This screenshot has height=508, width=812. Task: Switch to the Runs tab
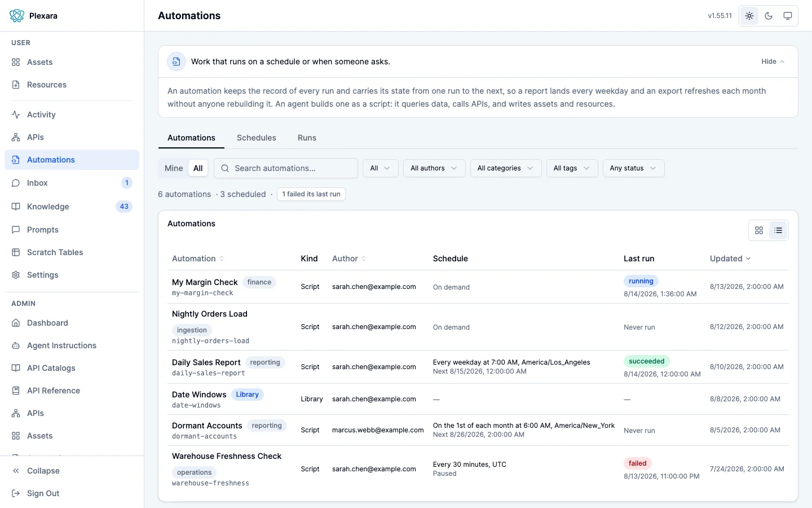pos(307,138)
